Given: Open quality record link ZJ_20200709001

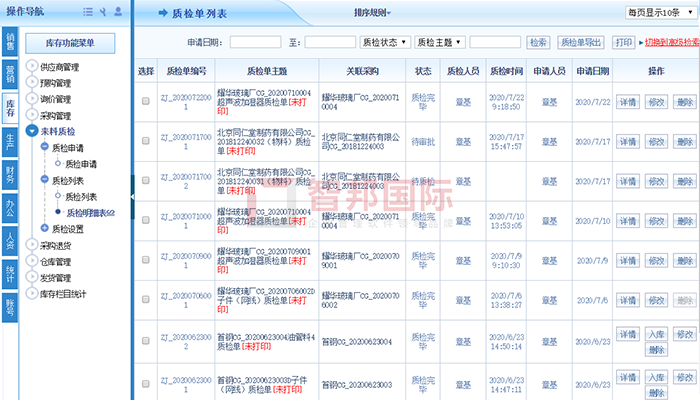Looking at the screenshot, I should pyautogui.click(x=186, y=261).
